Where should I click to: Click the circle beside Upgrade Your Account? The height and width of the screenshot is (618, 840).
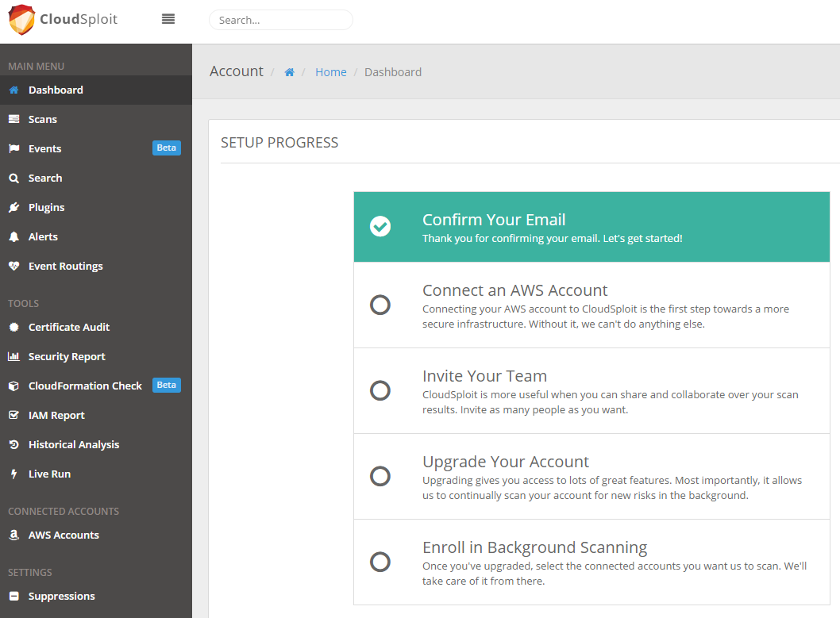tap(380, 476)
